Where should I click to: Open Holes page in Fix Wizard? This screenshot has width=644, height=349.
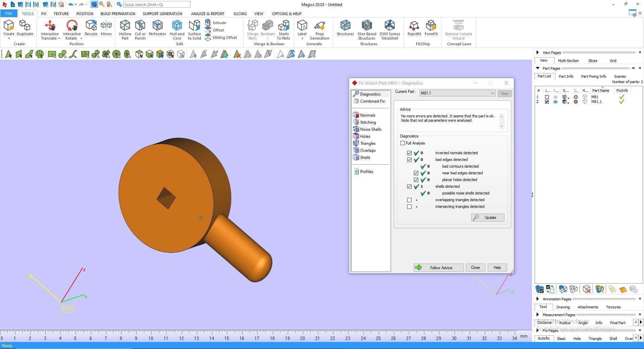click(362, 136)
